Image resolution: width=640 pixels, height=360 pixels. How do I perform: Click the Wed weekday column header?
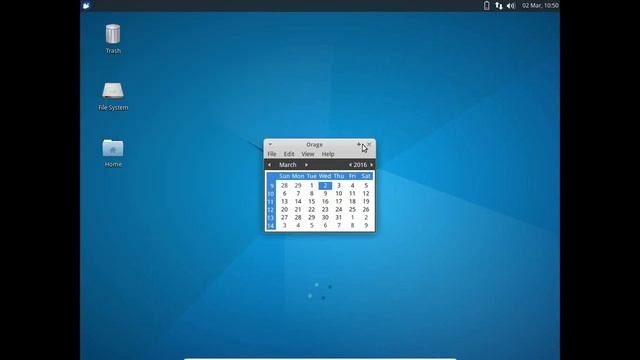coord(325,176)
